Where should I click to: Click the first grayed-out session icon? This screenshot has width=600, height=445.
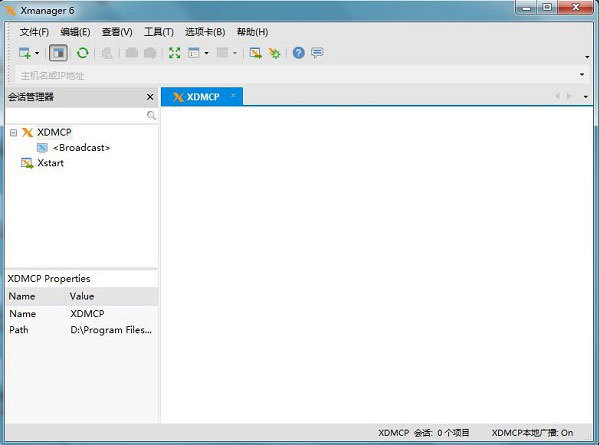pyautogui.click(x=132, y=53)
